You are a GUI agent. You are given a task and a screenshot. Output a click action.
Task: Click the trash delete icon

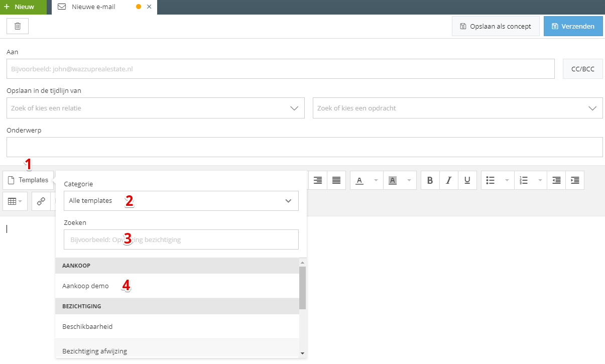18,26
